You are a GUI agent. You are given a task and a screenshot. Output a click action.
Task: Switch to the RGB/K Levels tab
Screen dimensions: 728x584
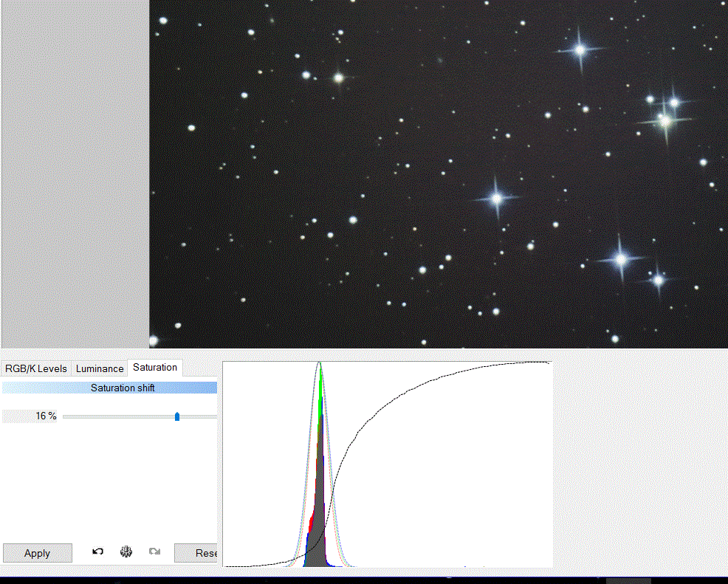tap(36, 368)
